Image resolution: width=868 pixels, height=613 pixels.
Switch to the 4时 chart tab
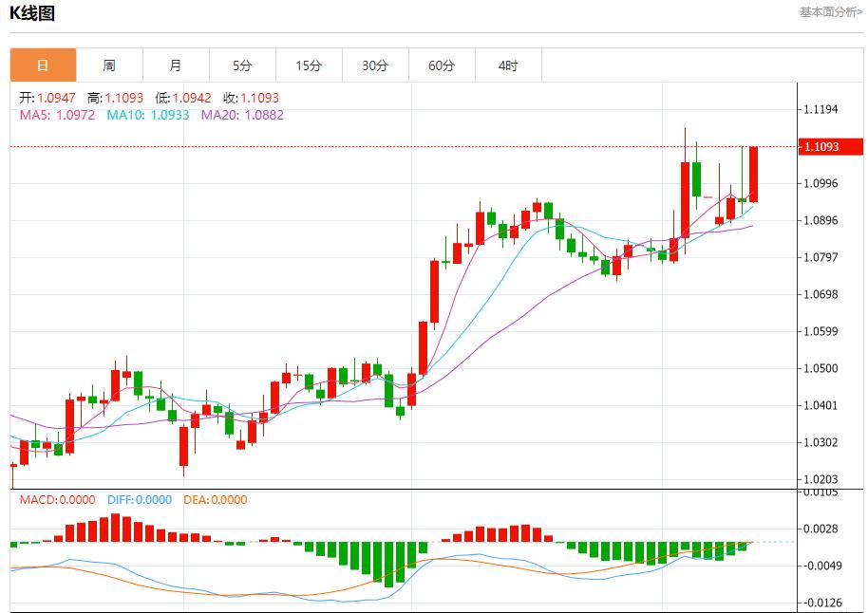(x=508, y=65)
